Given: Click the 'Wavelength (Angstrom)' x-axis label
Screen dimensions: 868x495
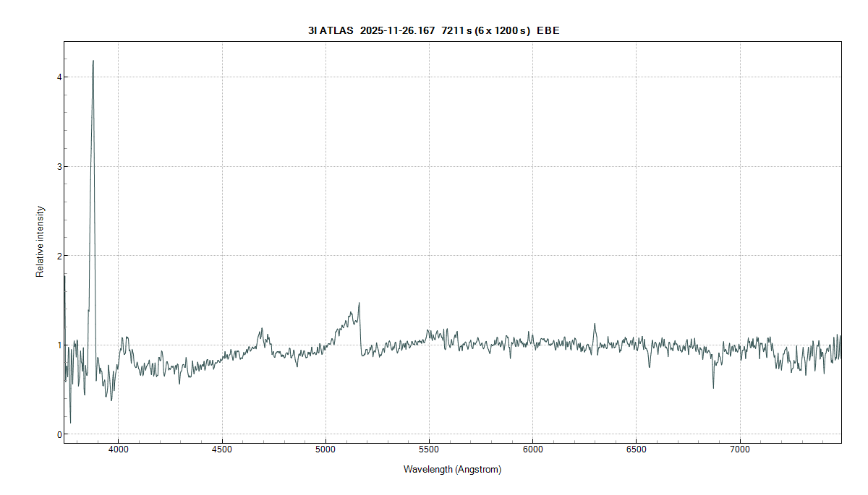Looking at the screenshot, I should [452, 470].
